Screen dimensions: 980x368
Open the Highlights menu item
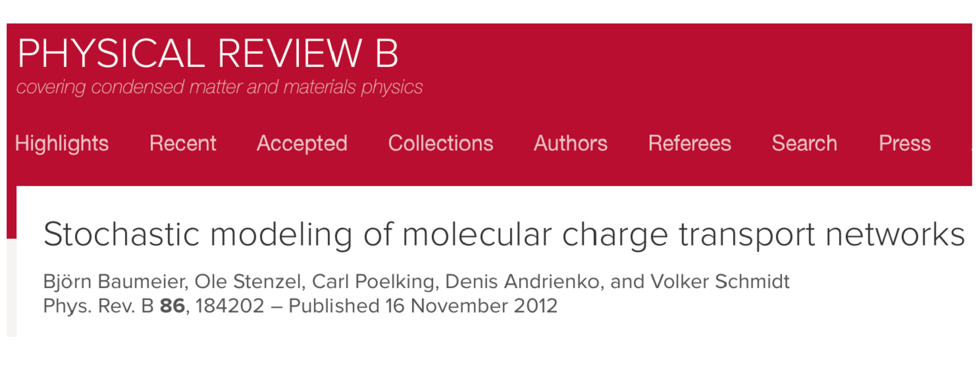pyautogui.click(x=62, y=143)
